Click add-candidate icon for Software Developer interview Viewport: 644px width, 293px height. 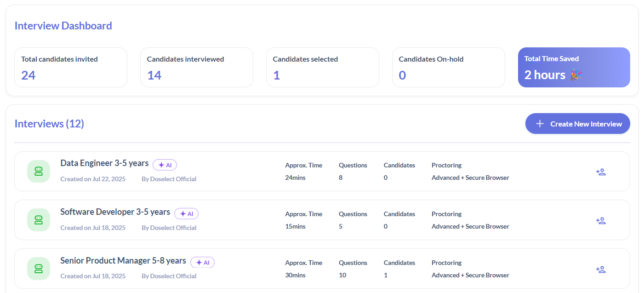[x=601, y=220]
